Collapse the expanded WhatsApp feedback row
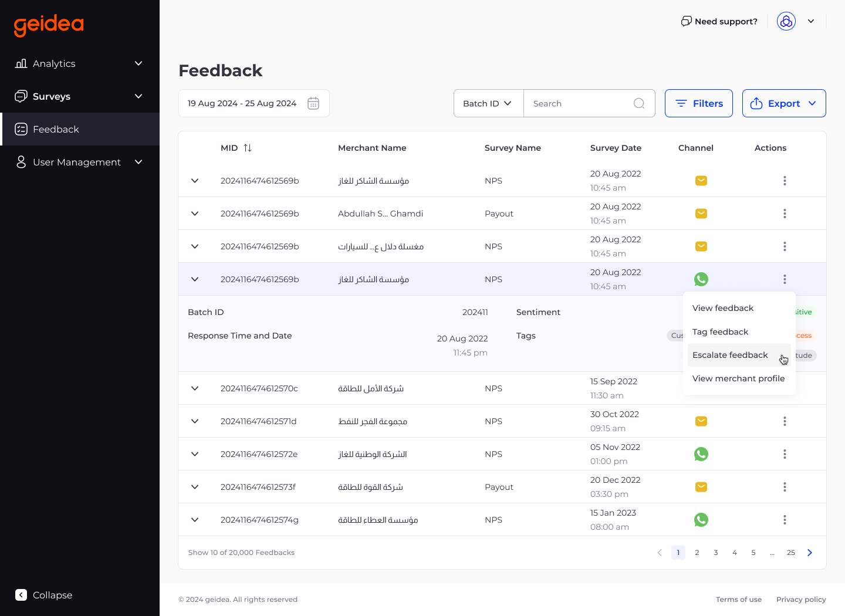 195,279
